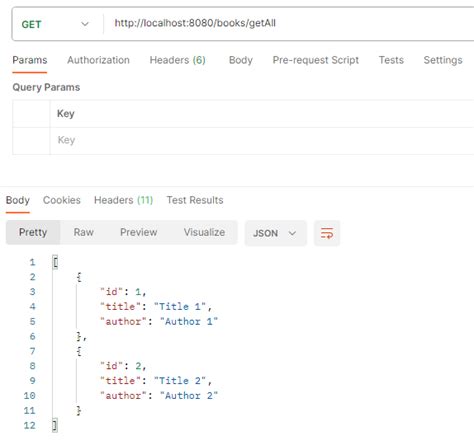Select the Visualize response view
This screenshot has width=474, height=445.
(204, 232)
